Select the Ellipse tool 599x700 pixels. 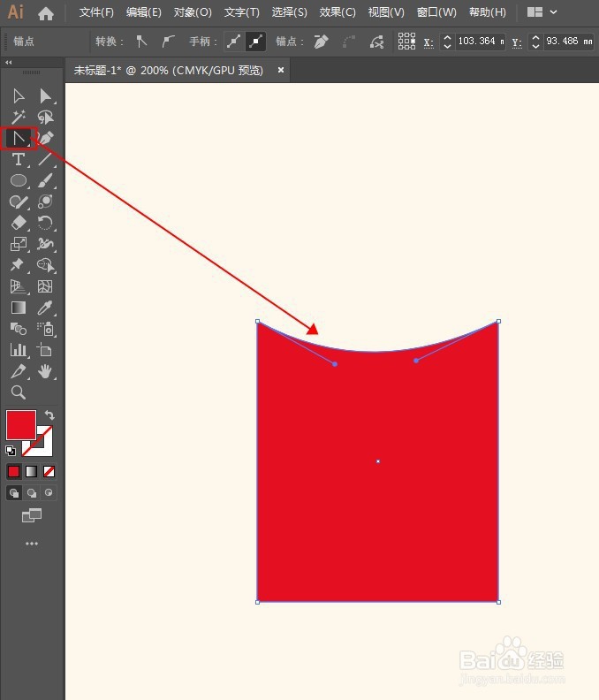click(x=19, y=180)
